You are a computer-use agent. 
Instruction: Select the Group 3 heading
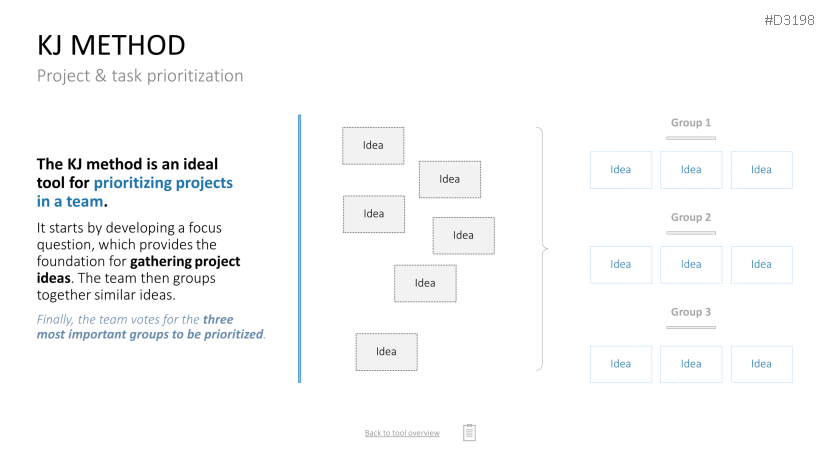point(690,312)
